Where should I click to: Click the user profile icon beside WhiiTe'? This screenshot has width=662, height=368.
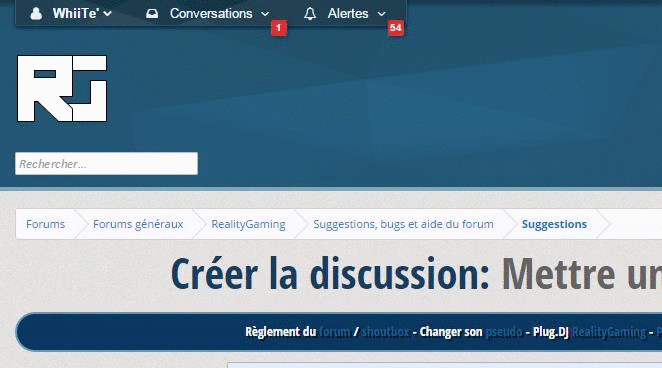[36, 14]
